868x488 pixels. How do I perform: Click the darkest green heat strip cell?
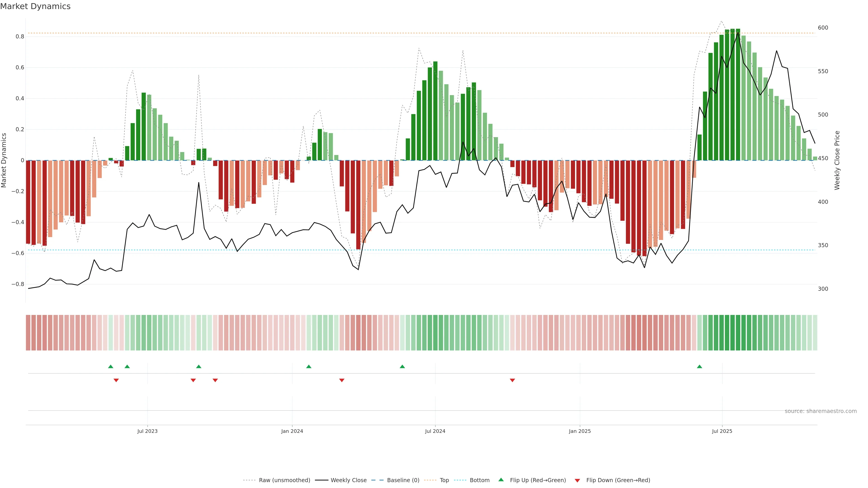738,332
